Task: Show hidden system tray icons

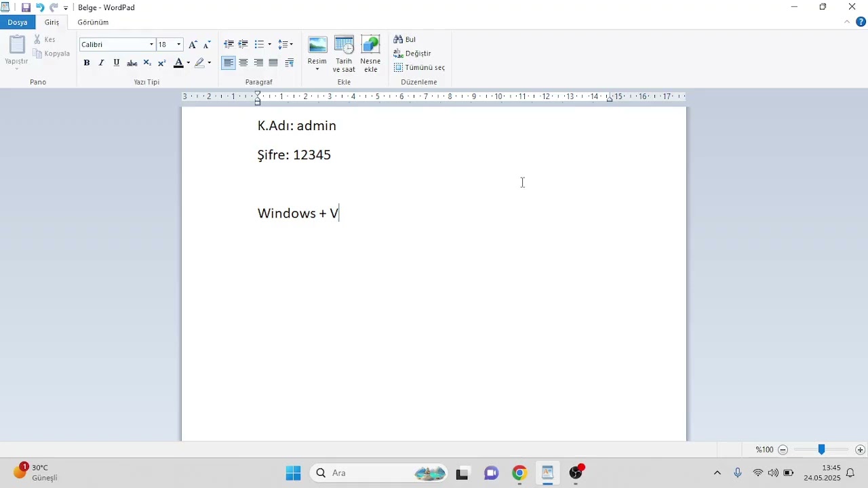Action: pyautogui.click(x=717, y=473)
